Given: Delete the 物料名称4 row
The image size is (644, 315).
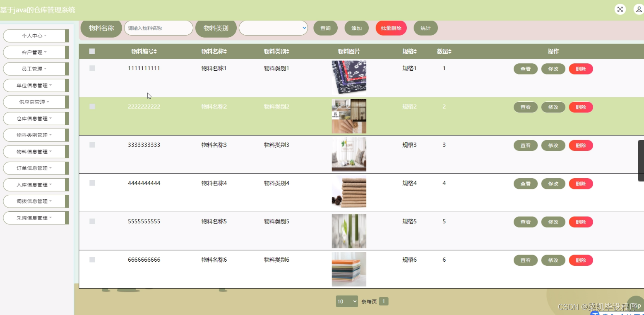Looking at the screenshot, I should [x=581, y=184].
